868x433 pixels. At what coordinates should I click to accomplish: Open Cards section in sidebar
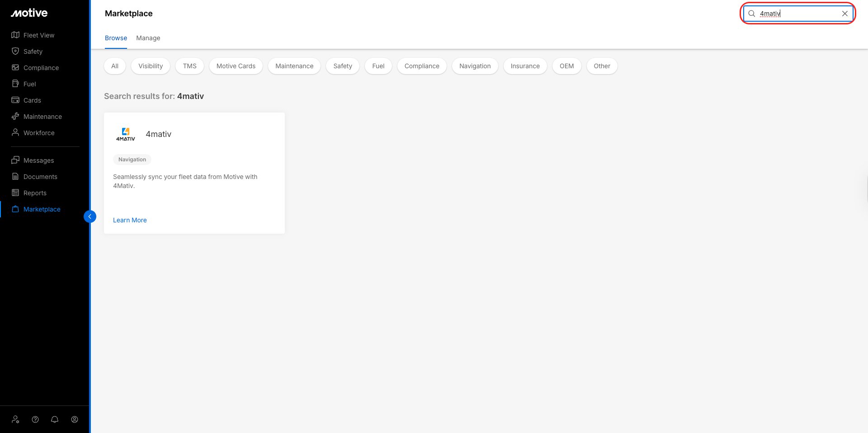[32, 100]
